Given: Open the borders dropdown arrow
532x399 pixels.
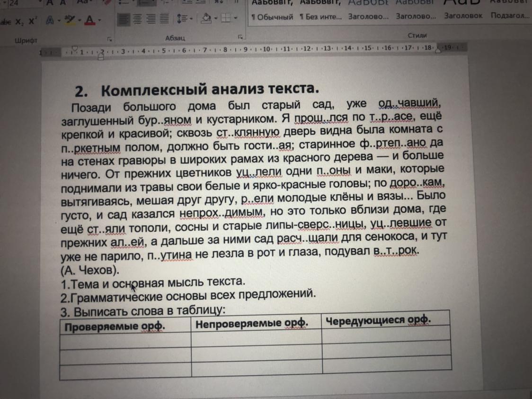Looking at the screenshot, I should coord(235,18).
